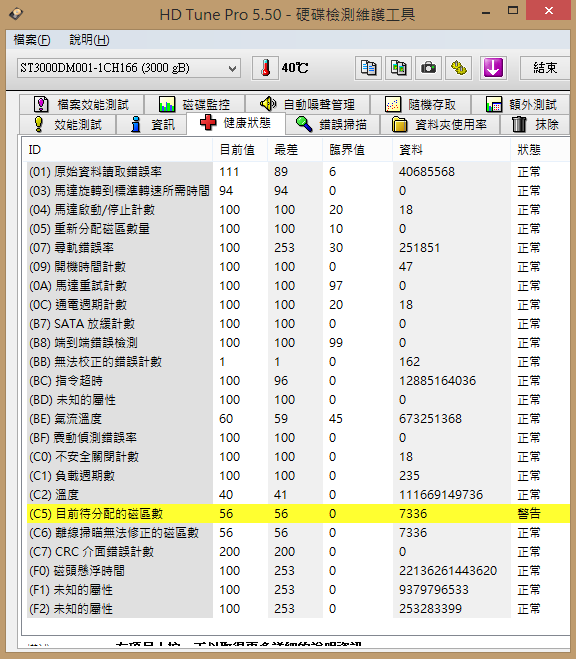The image size is (576, 659).
Task: Maximize the HD Tune Pro window
Action: pos(513,11)
